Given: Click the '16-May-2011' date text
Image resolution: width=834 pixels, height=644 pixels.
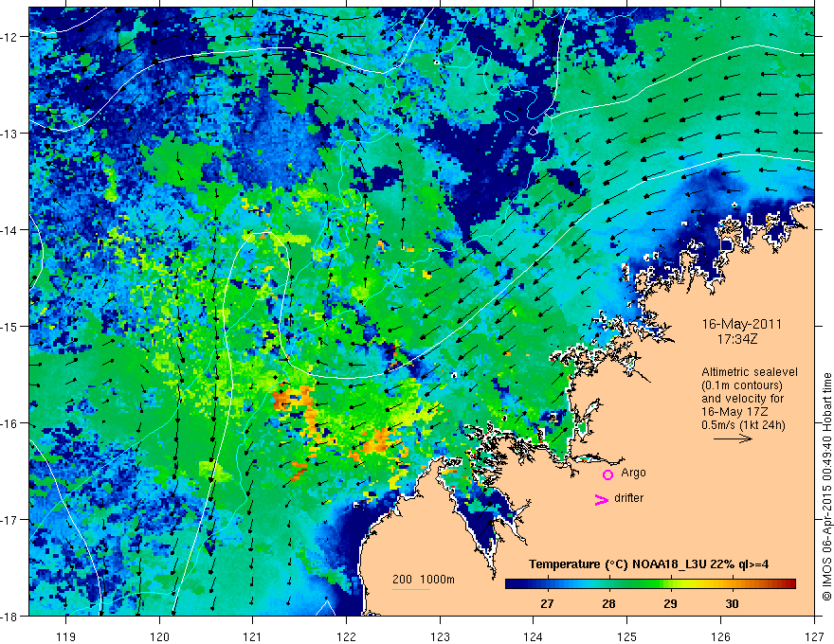Looking at the screenshot, I should click(741, 324).
